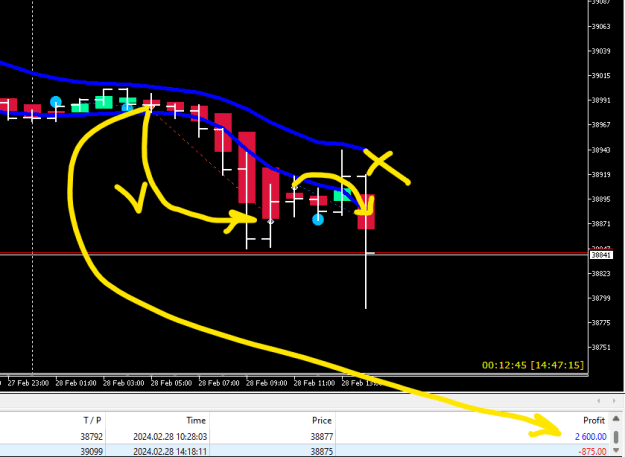Click the red horizontal price level line
Image resolution: width=625 pixels, height=457 pixels.
click(x=294, y=253)
